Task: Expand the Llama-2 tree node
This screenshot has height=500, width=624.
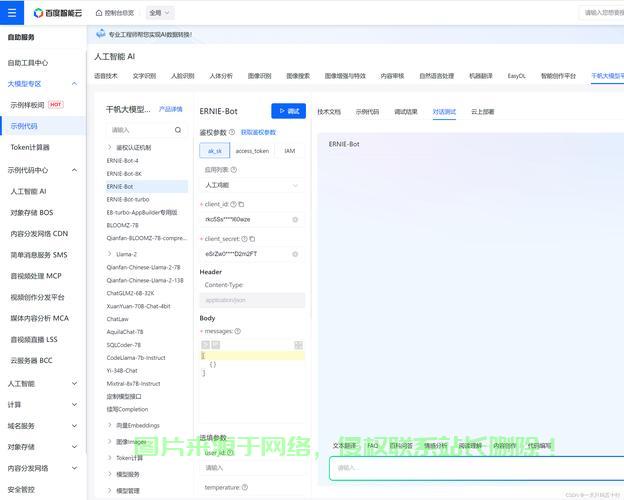Action: click(109, 254)
